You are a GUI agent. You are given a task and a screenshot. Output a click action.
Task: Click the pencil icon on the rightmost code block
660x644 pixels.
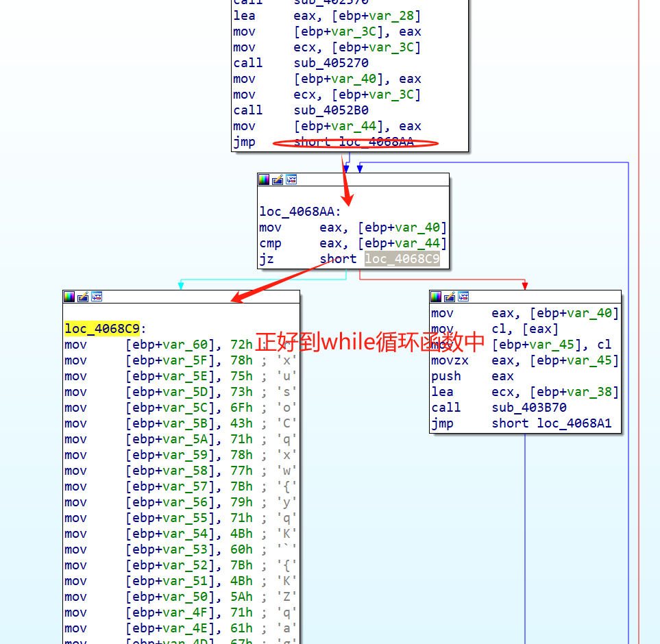pyautogui.click(x=450, y=297)
